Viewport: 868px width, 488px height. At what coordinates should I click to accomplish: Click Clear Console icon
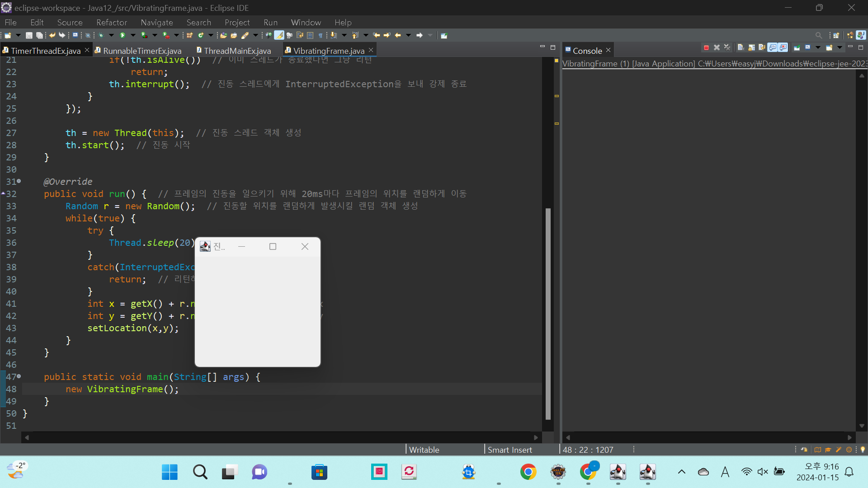click(741, 47)
